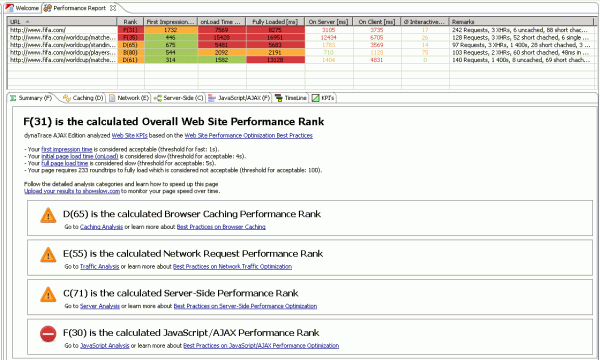The height and width of the screenshot is (360, 600).
Task: Click the warning icon beside Network Request Performance Rank
Action: coord(48,255)
